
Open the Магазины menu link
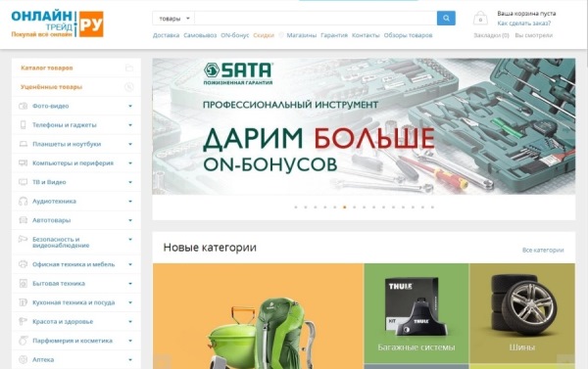(x=302, y=35)
